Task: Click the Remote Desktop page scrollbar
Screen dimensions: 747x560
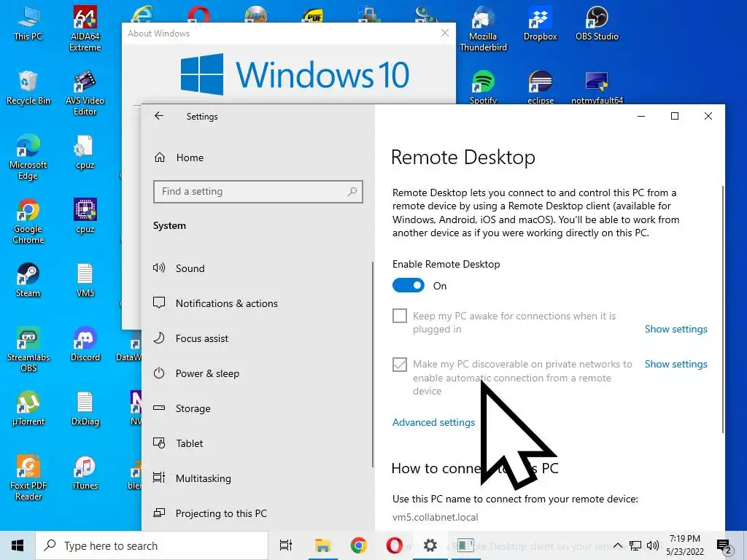Action: [x=723, y=309]
